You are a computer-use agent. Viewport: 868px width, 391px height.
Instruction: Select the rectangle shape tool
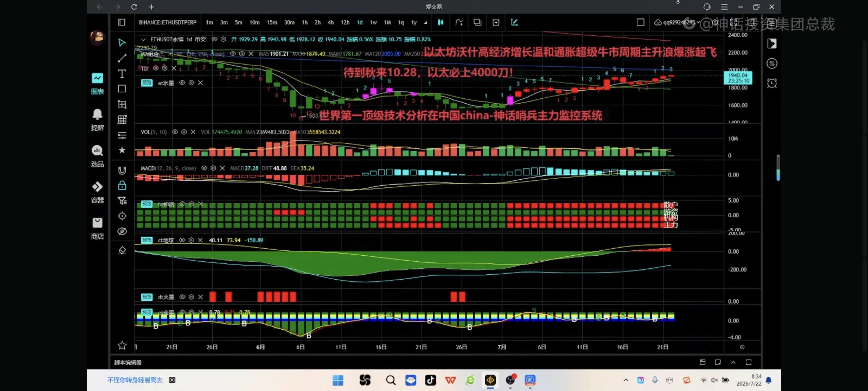122,89
